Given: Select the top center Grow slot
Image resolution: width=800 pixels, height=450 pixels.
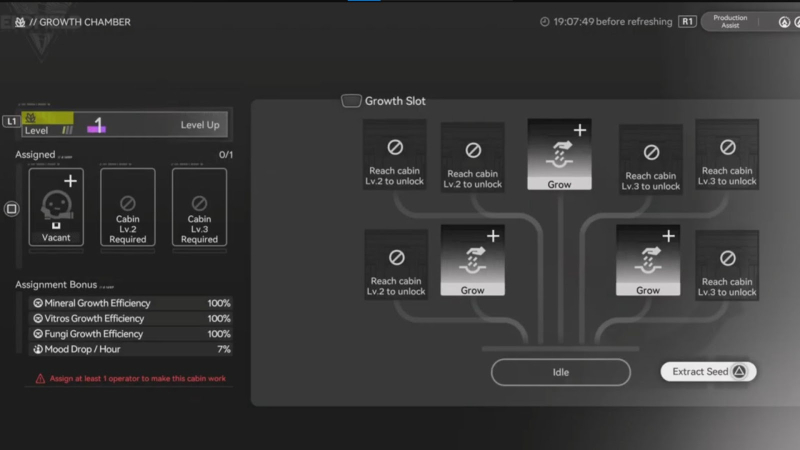Looking at the screenshot, I should pos(559,155).
